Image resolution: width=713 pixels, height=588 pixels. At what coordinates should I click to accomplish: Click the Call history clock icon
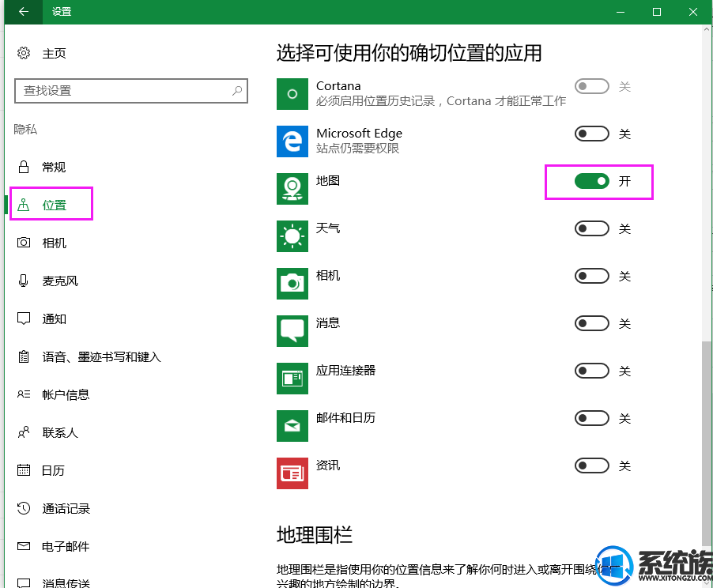tap(24, 508)
